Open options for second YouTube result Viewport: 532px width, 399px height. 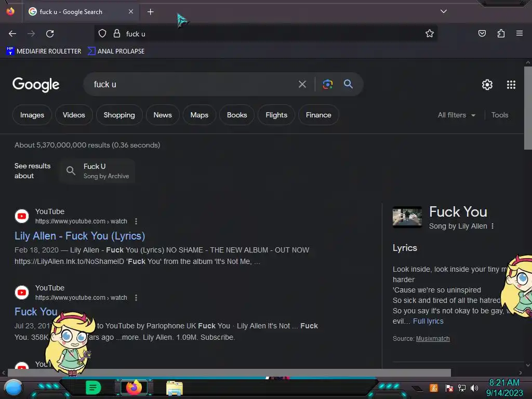(x=136, y=298)
